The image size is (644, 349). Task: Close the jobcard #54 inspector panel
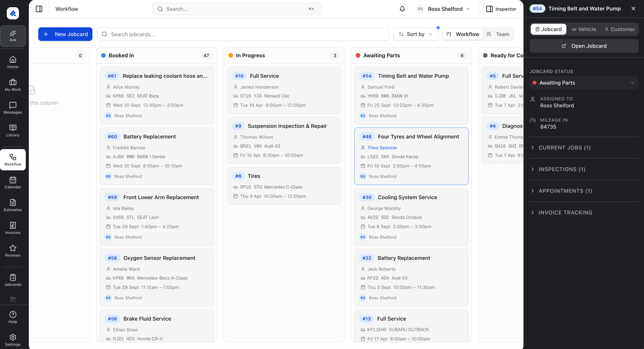tap(633, 9)
